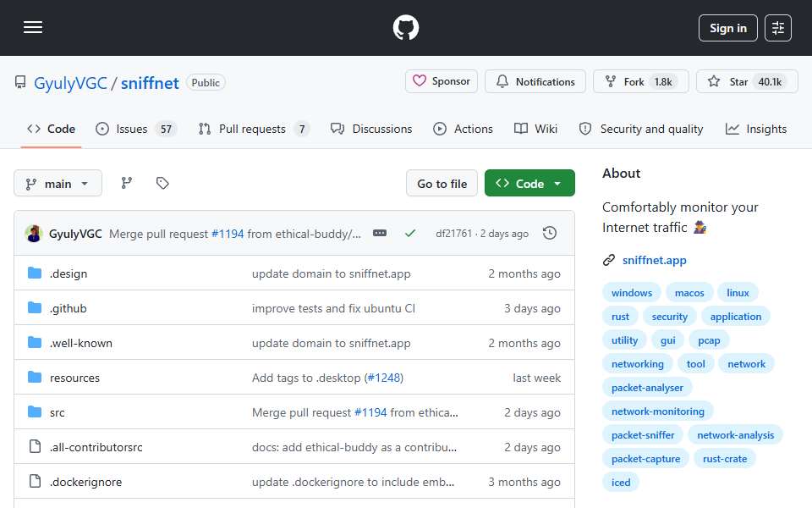The width and height of the screenshot is (812, 508).
Task: Open the appearance settings icon beside Sign in
Action: 778,28
